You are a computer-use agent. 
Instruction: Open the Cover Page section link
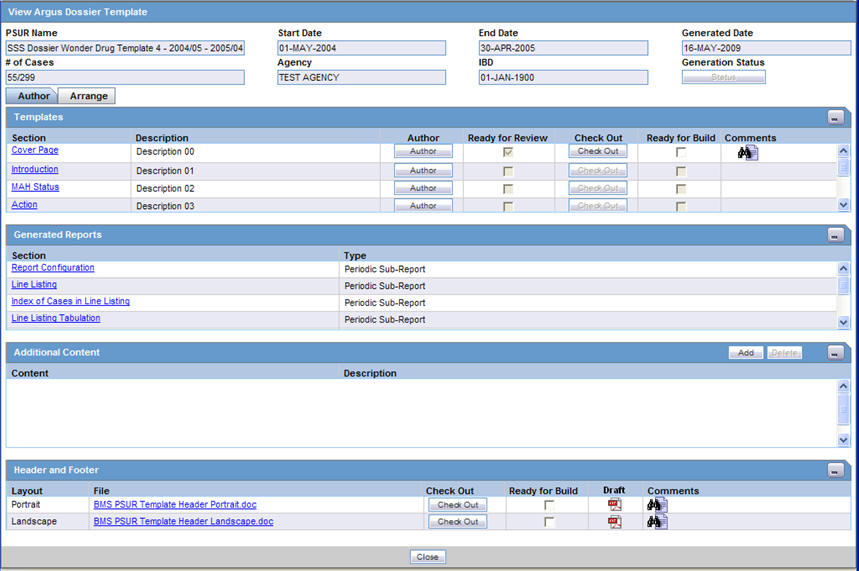coord(35,150)
